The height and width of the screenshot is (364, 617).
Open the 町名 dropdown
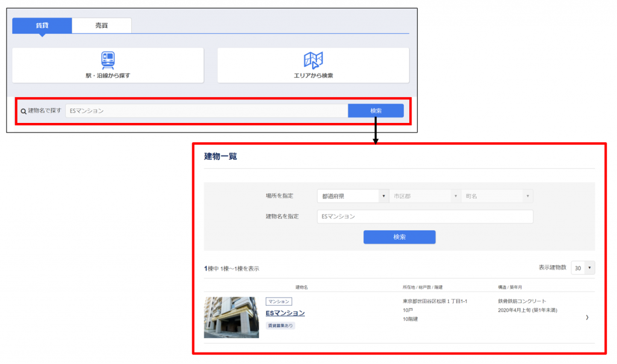(x=497, y=196)
